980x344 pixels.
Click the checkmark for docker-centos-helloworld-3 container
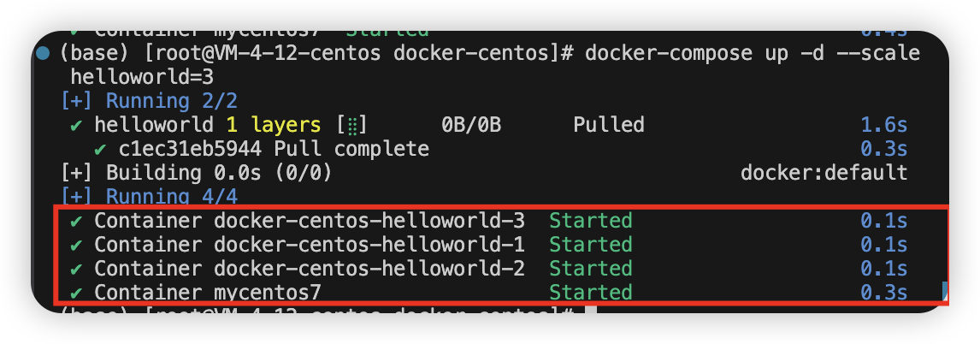tap(77, 221)
